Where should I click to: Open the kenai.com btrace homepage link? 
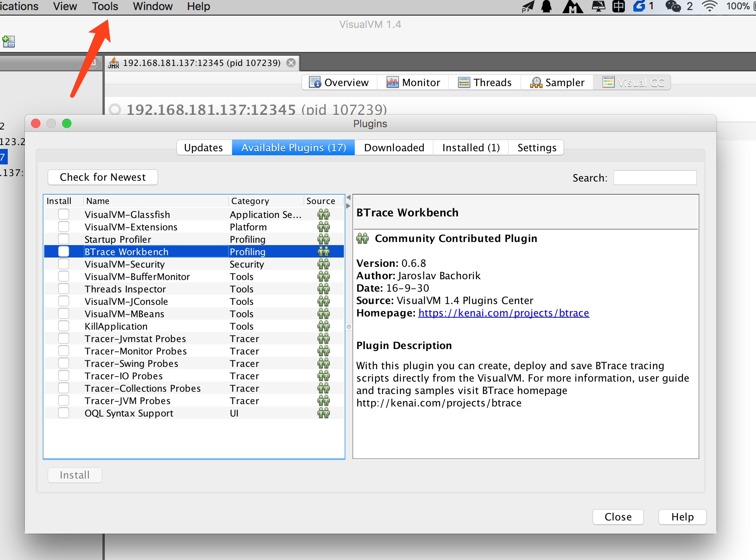pyautogui.click(x=503, y=313)
